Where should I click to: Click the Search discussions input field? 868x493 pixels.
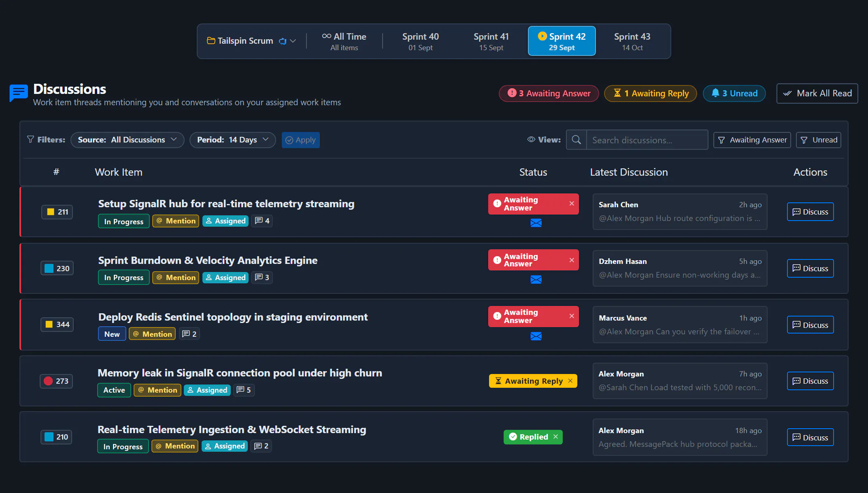[647, 140]
